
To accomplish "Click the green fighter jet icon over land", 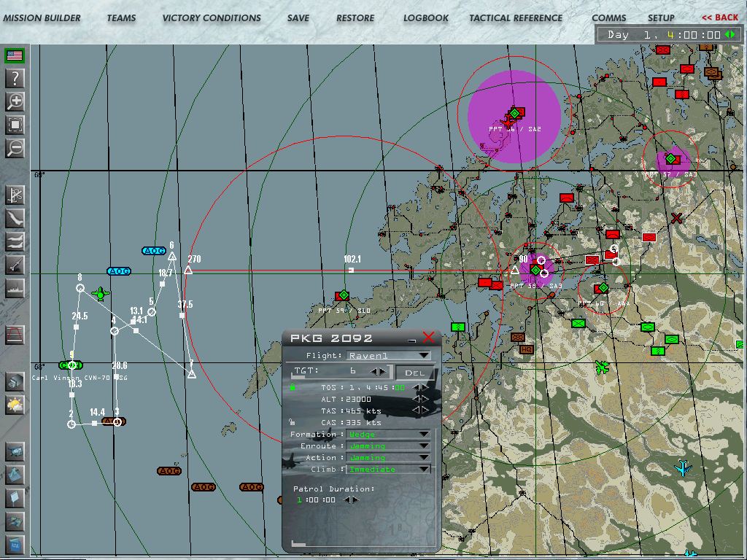I will [602, 367].
